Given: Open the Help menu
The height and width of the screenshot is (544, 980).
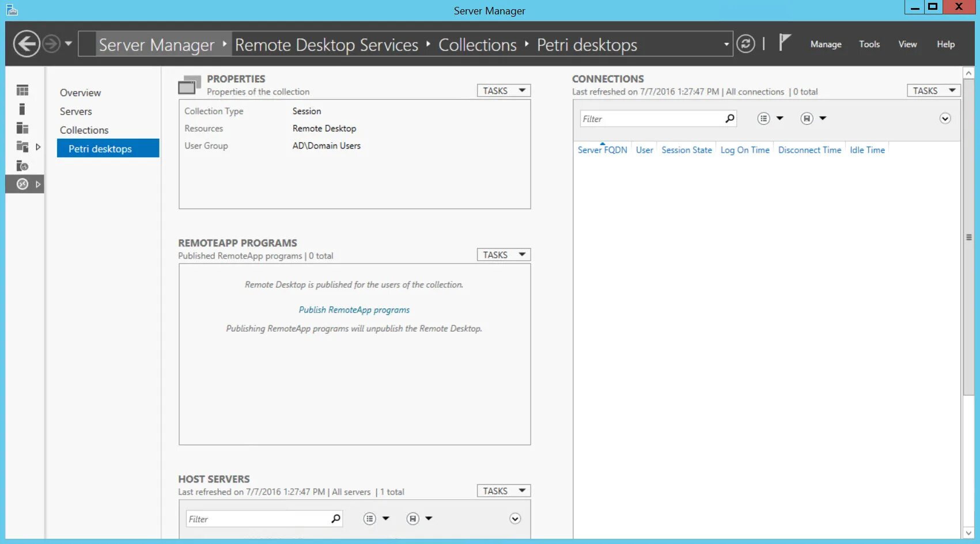Looking at the screenshot, I should [x=945, y=44].
